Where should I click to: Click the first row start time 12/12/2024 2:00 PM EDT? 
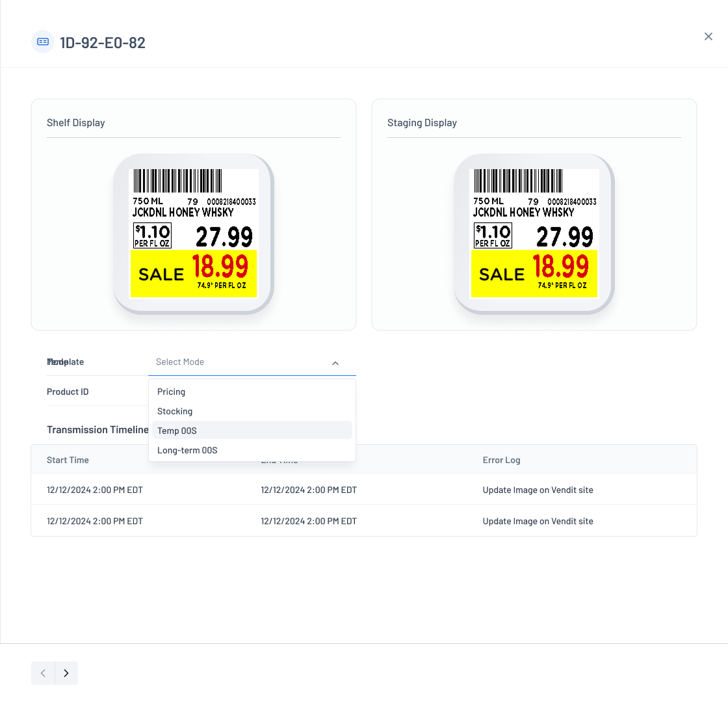tap(95, 490)
